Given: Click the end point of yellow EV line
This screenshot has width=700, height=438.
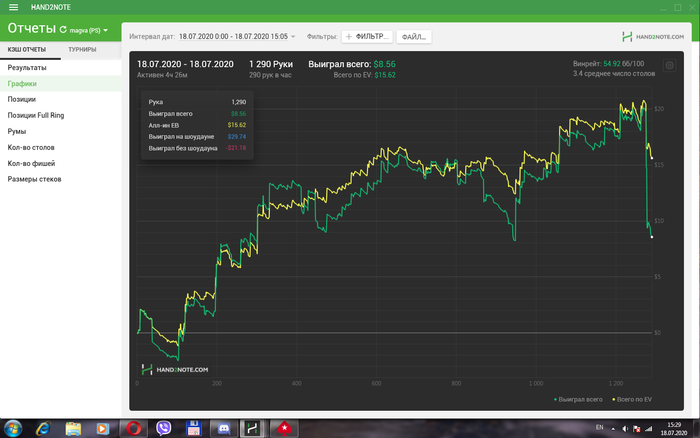Looking at the screenshot, I should pos(652,158).
